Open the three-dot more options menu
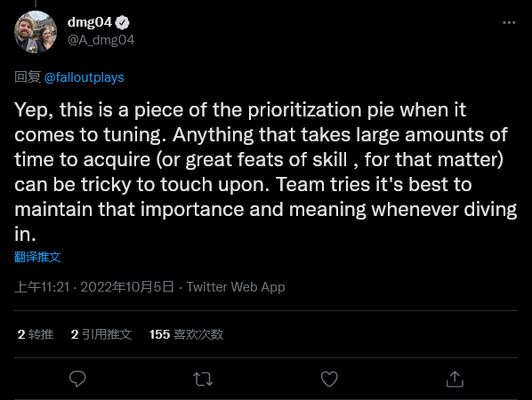 click(509, 23)
